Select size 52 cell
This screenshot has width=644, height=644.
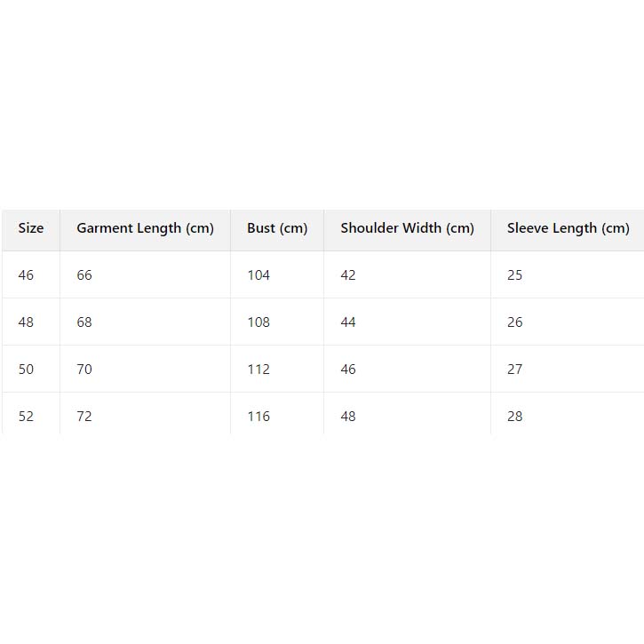click(x=26, y=417)
